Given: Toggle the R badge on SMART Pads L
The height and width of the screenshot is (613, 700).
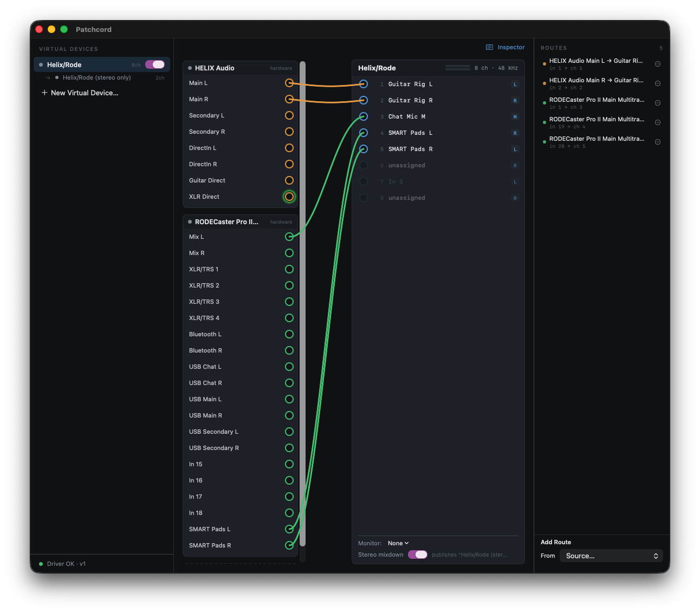Looking at the screenshot, I should (x=515, y=133).
